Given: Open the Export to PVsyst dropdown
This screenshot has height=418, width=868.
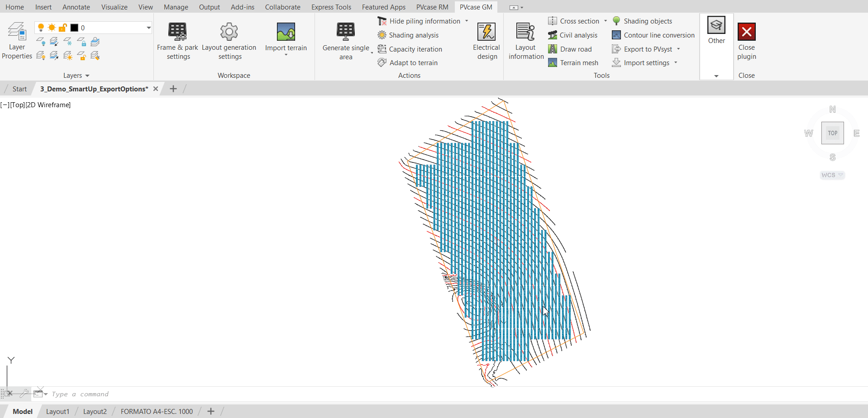Looking at the screenshot, I should 678,49.
